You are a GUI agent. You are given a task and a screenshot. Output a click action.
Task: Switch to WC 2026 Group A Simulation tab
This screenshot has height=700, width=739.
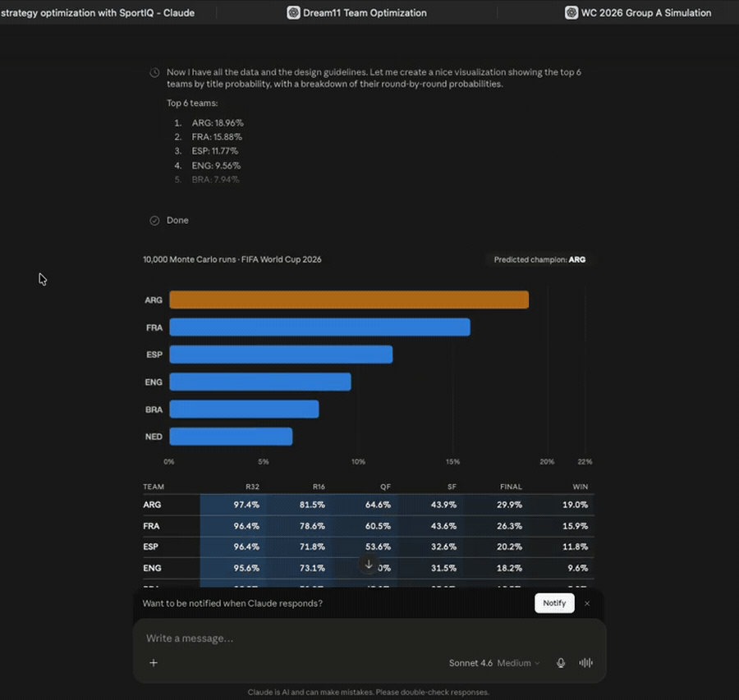pos(638,12)
